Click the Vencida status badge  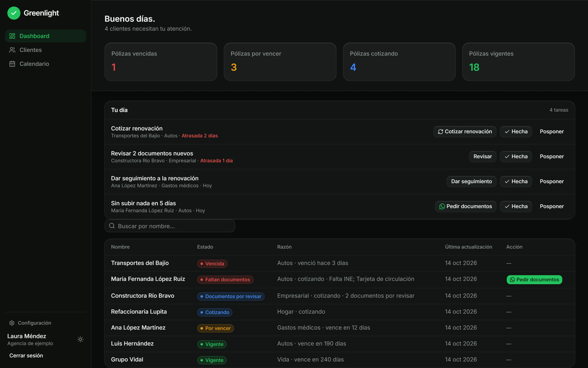click(212, 264)
